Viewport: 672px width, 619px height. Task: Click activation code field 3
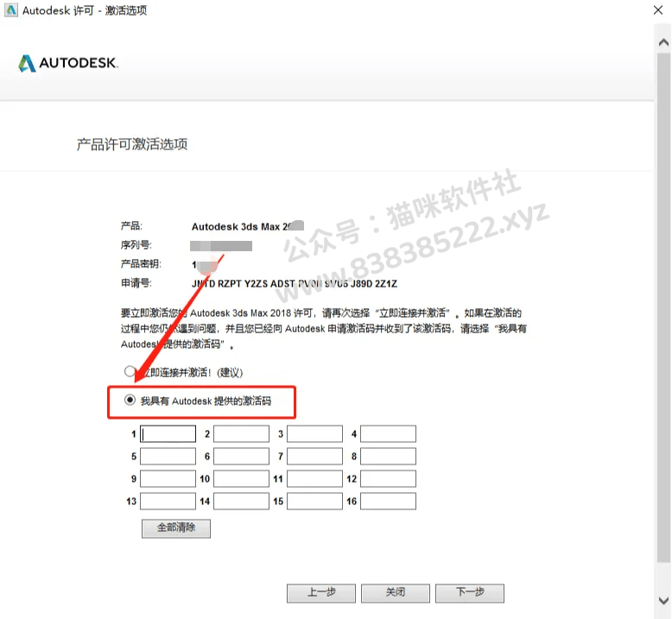pos(314,433)
